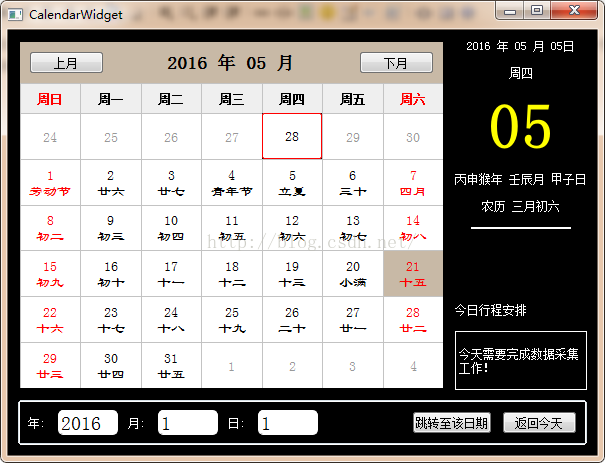Select May 17 十一 cell
This screenshot has width=605, height=463.
click(171, 274)
